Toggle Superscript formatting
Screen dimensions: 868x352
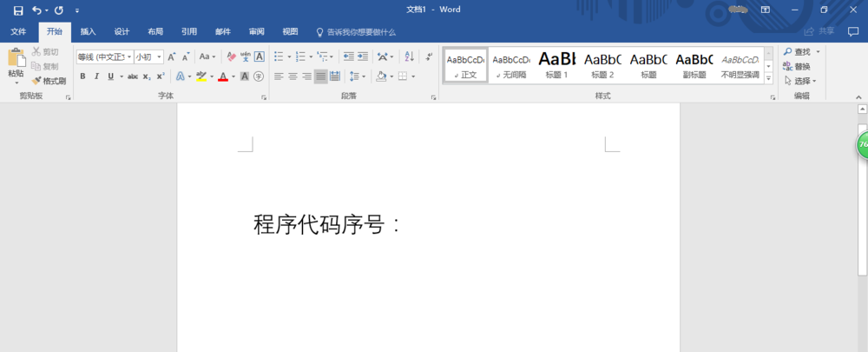160,76
